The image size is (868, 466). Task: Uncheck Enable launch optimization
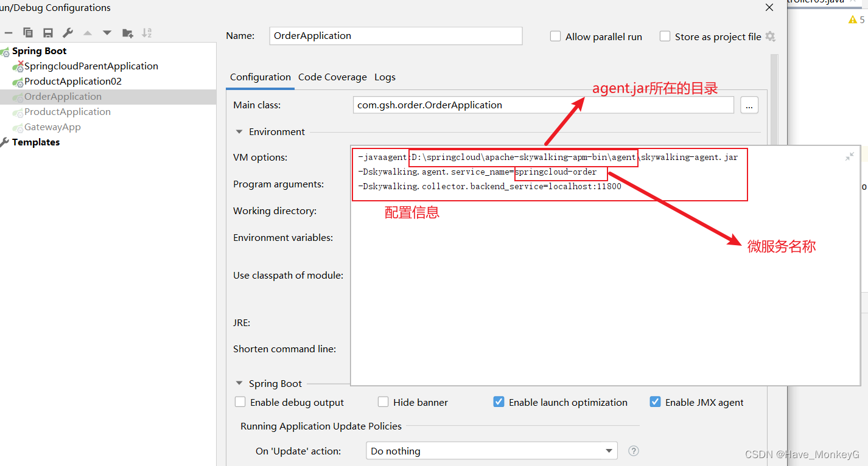tap(499, 402)
